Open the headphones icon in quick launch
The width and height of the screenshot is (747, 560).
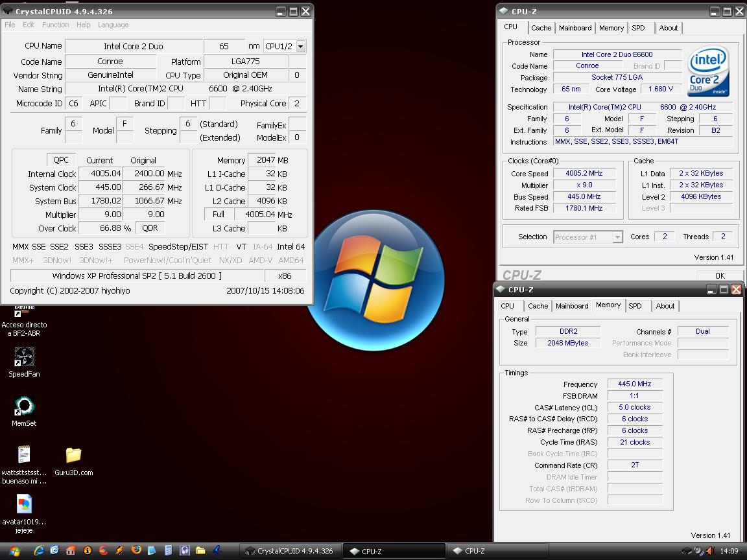click(185, 550)
